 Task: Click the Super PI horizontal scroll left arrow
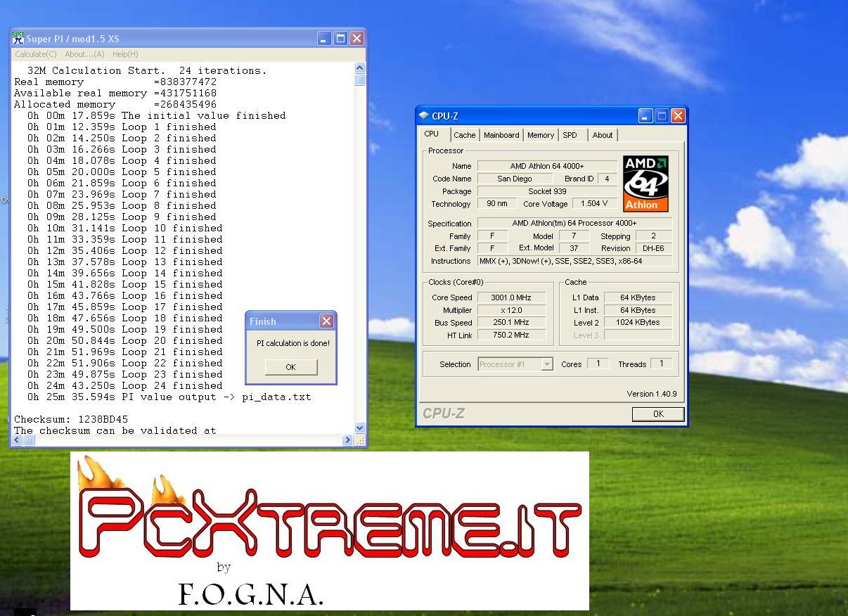(17, 440)
